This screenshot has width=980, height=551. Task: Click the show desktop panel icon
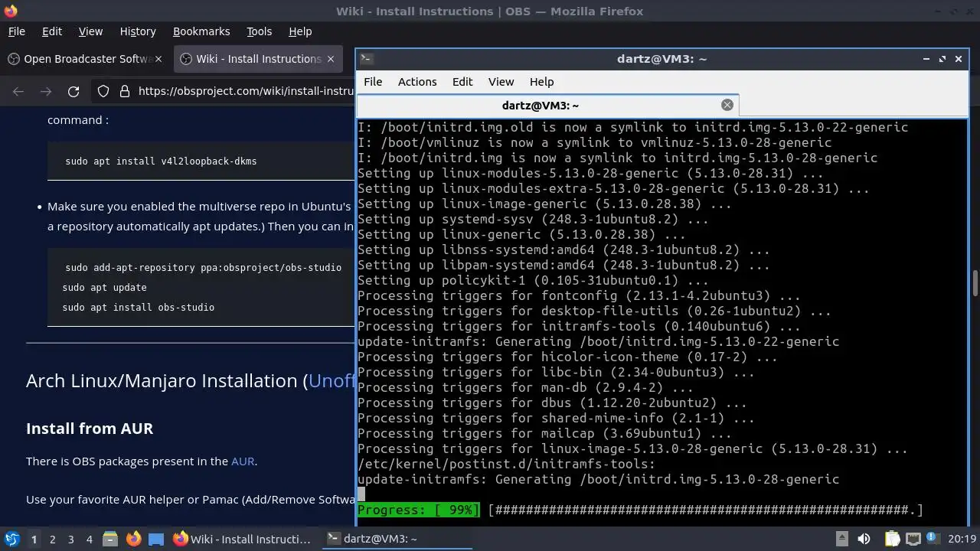pyautogui.click(x=156, y=539)
